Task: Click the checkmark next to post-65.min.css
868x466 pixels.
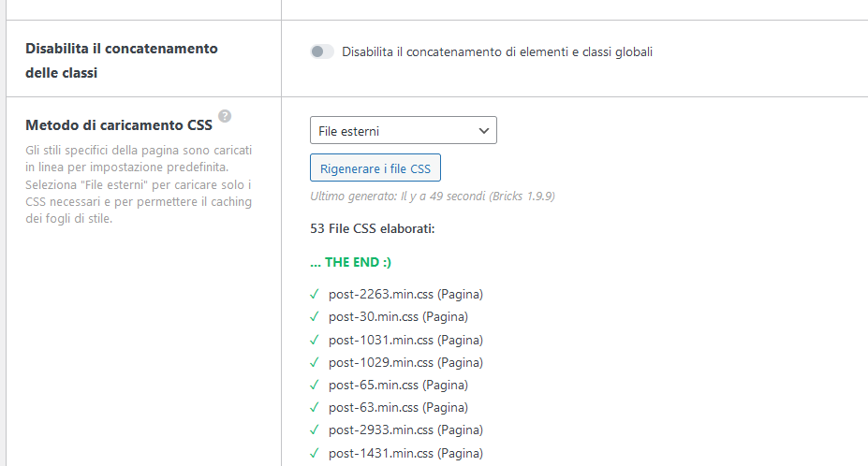Action: coord(315,385)
